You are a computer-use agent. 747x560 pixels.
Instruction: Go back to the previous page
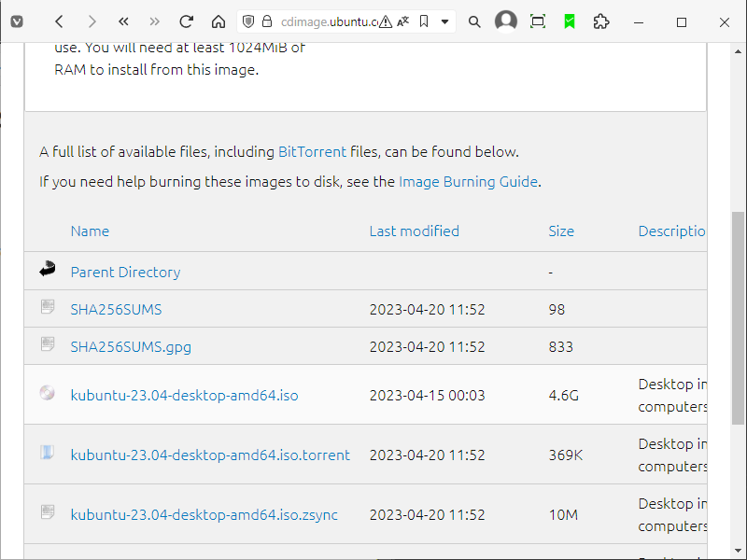[x=59, y=21]
